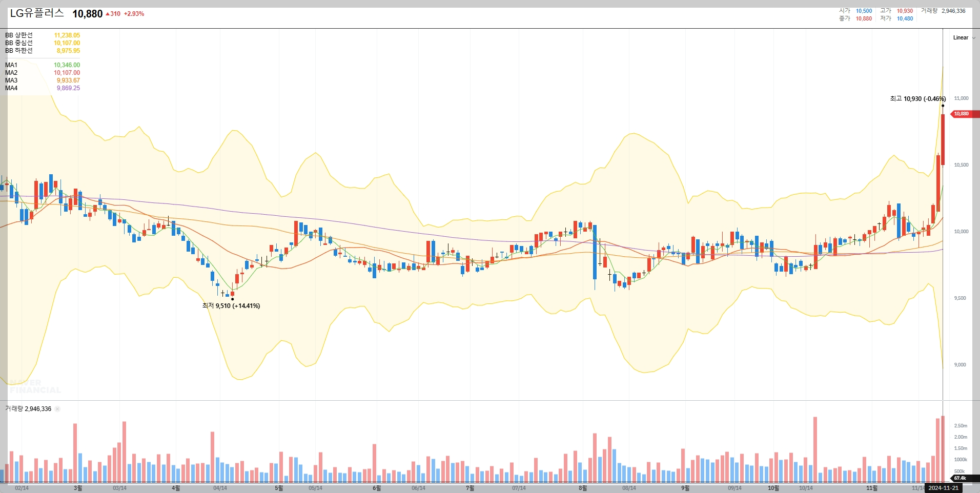Click the 11,000 price axis label

coord(961,98)
